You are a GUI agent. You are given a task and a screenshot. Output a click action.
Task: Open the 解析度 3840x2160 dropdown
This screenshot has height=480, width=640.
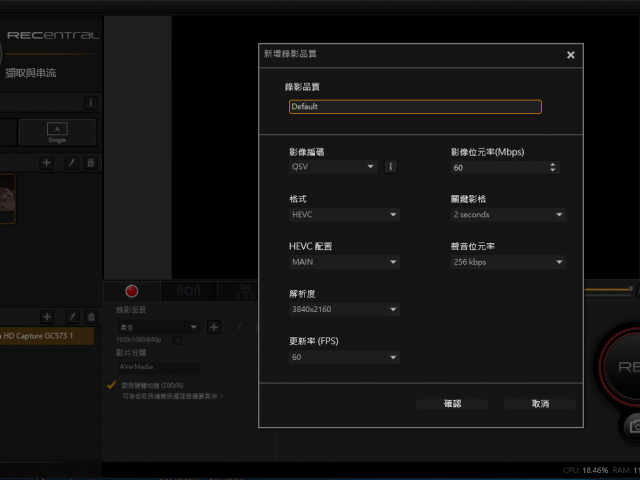click(344, 309)
